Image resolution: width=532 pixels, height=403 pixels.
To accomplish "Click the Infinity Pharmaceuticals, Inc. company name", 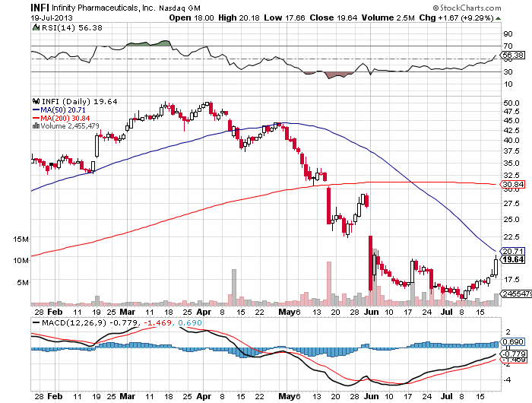I will pos(104,8).
